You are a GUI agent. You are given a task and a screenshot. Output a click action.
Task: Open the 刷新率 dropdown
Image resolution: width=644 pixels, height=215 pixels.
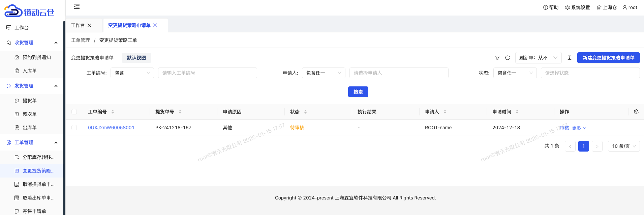538,58
